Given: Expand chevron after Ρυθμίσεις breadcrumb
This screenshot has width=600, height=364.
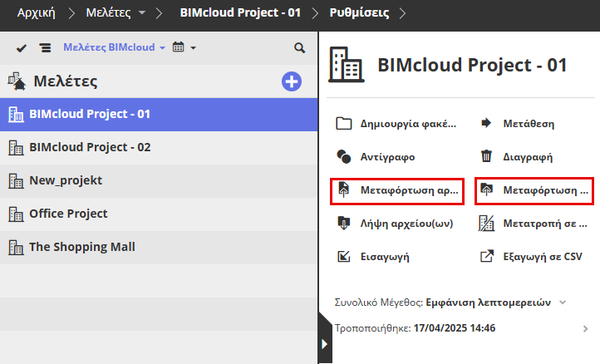Looking at the screenshot, I should [x=402, y=13].
